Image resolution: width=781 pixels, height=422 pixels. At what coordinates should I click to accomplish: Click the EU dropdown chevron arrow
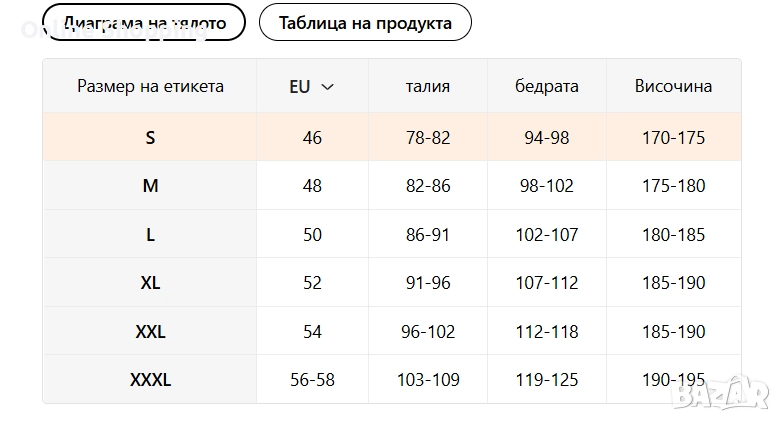pos(327,87)
